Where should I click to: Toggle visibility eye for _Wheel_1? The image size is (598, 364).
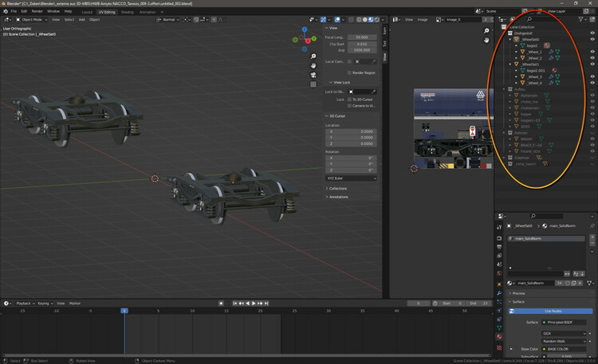pyautogui.click(x=592, y=52)
